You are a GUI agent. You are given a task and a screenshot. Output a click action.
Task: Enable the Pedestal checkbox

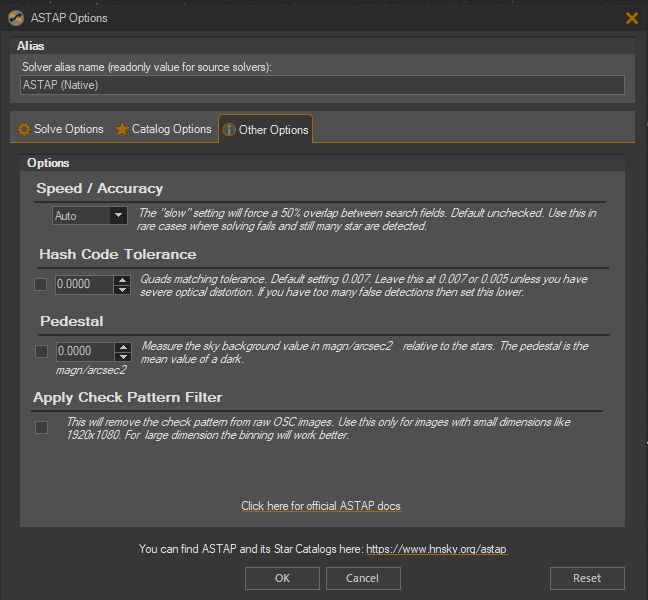[41, 351]
